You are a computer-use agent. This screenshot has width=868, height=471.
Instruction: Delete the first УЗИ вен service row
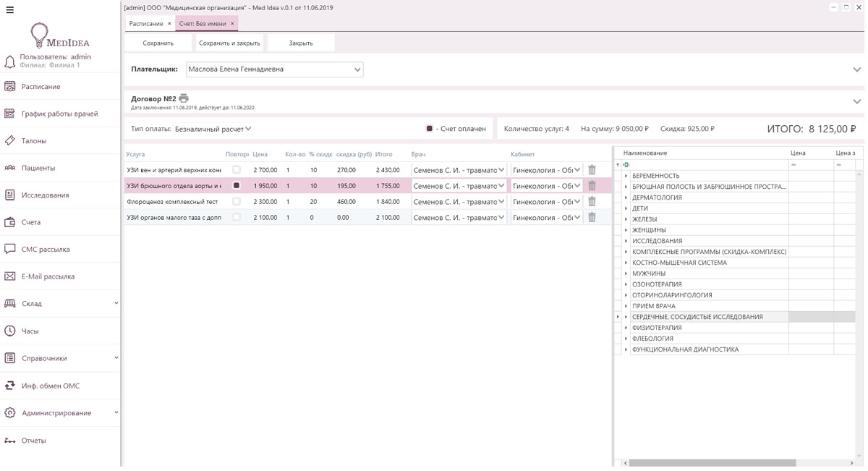click(592, 170)
